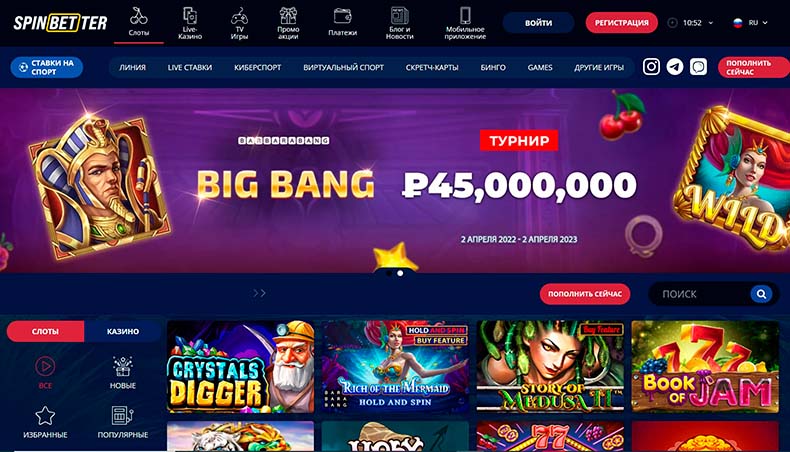Open Мобильное приложение phone icon
This screenshot has height=452, width=790.
(x=465, y=15)
